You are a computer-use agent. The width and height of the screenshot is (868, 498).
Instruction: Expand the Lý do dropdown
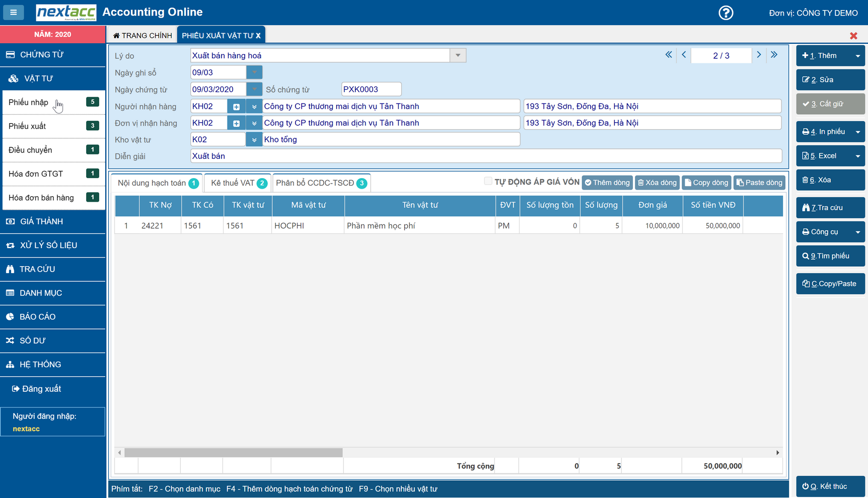458,55
